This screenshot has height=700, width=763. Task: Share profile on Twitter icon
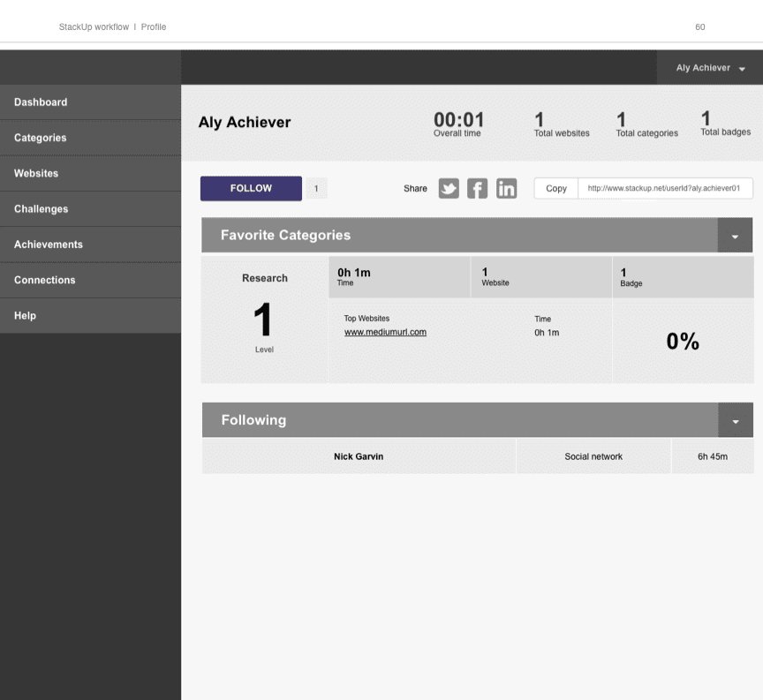click(449, 189)
